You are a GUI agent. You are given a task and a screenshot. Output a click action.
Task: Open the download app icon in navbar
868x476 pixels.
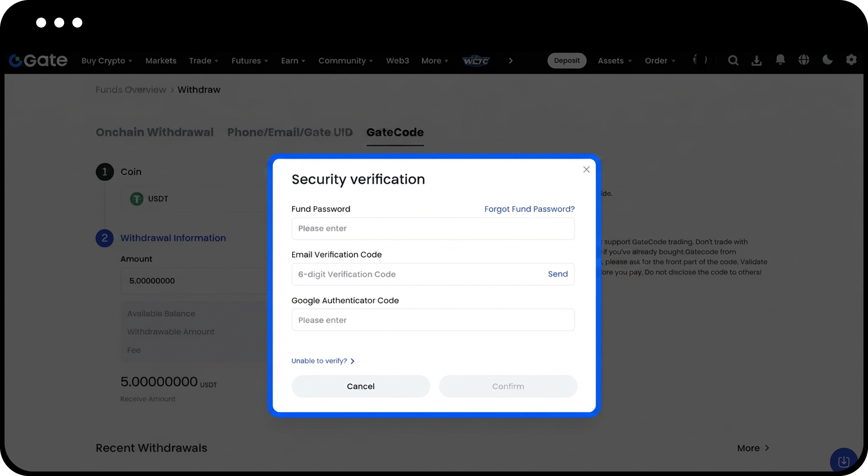[x=756, y=61]
